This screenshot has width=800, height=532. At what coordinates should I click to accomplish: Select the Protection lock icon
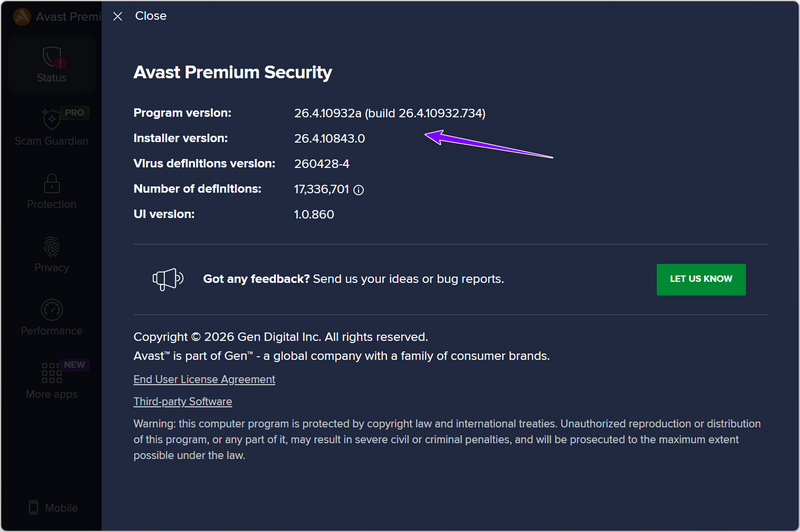(51, 183)
